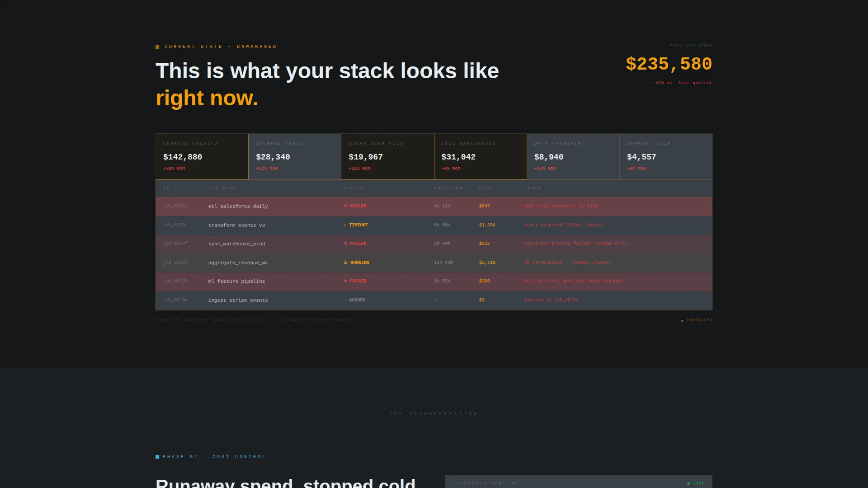
Task: Click the FAILED status icon for sync_warehouse_prod
Action: pos(345,244)
